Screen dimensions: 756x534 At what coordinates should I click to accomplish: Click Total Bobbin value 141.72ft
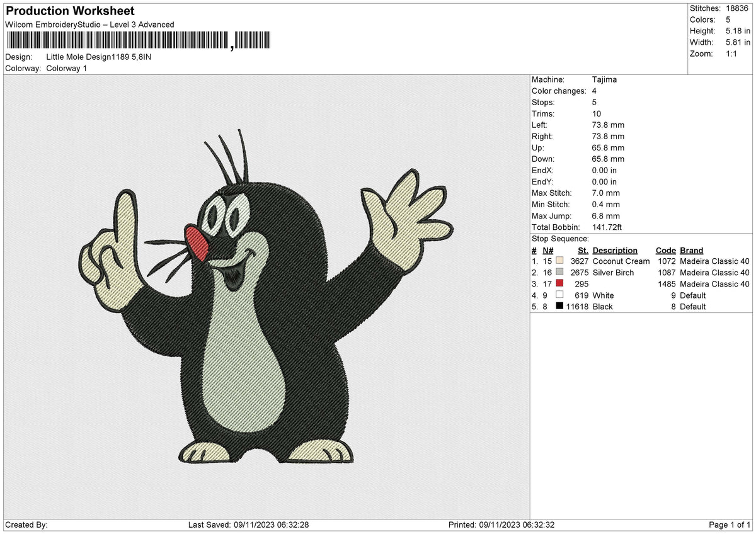tap(608, 227)
